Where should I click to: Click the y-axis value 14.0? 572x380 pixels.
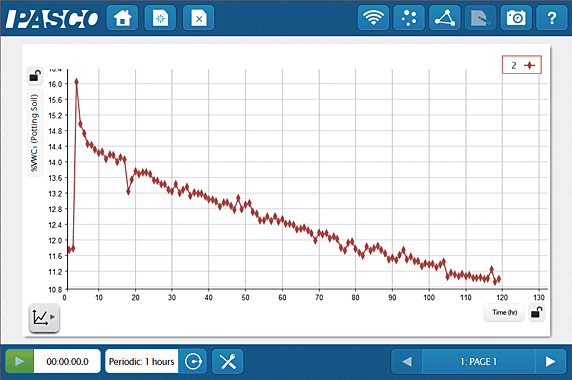click(x=55, y=162)
